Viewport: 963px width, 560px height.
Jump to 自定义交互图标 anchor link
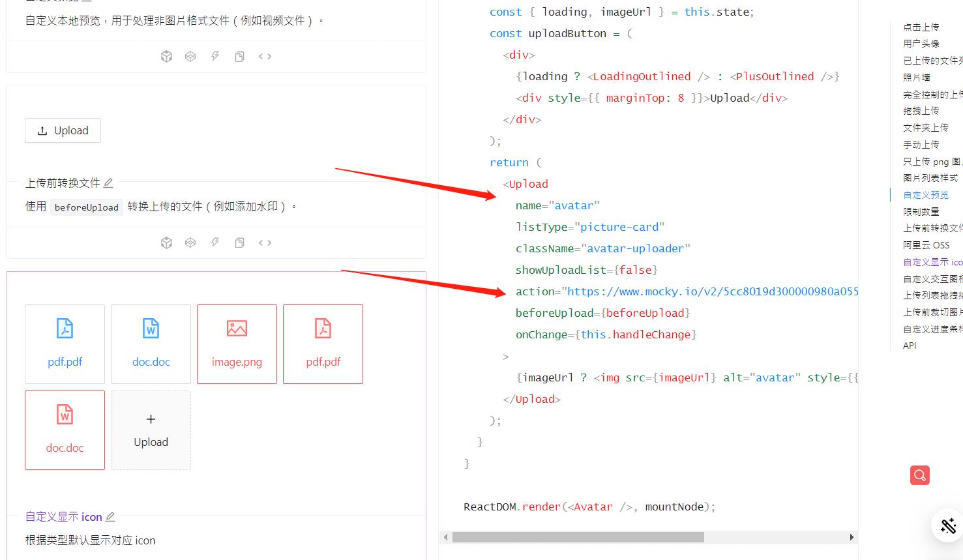(x=933, y=279)
